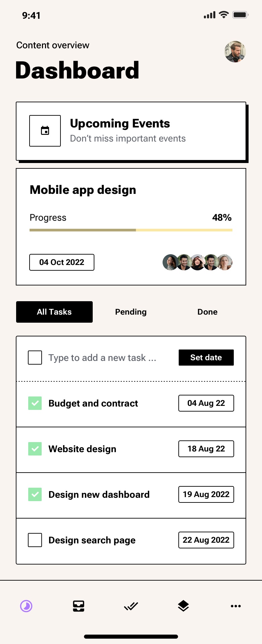
Task: Open the user profile avatar photo
Action: [235, 52]
